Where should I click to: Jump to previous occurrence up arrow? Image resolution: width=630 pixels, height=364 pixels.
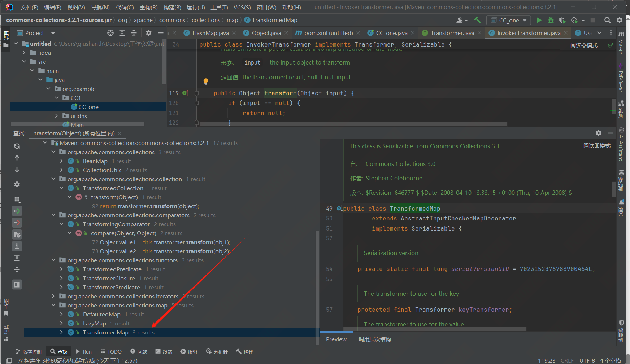pos(17,158)
